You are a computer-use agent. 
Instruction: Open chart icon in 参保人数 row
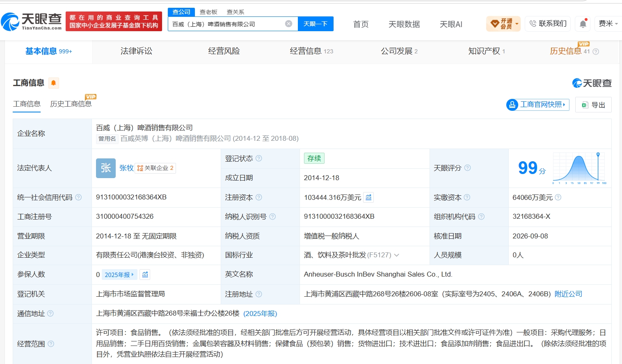(145, 275)
